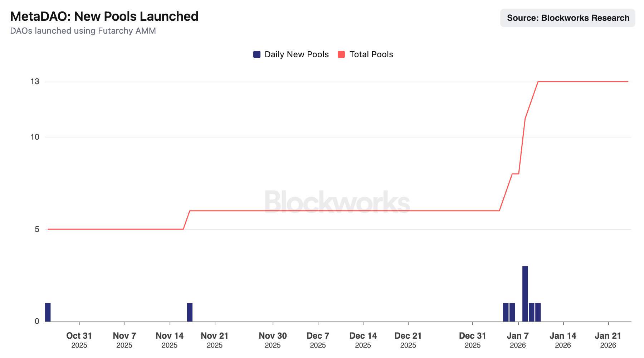Click the Nov 21 2025 axis label
This screenshot has height=358, width=644.
coord(214,340)
